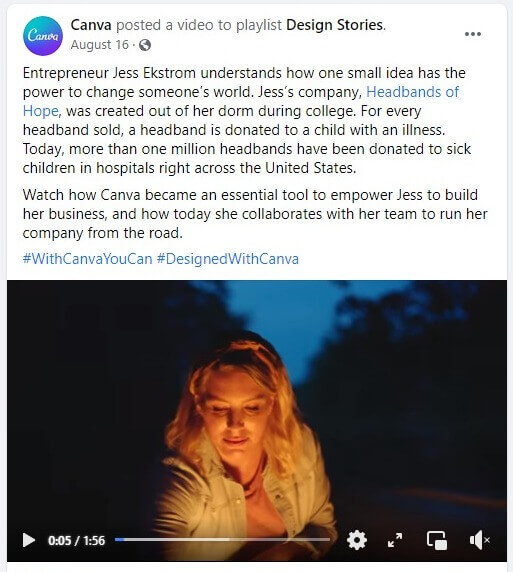Seek on the video progress bar
The width and height of the screenshot is (513, 572).
[x=222, y=540]
